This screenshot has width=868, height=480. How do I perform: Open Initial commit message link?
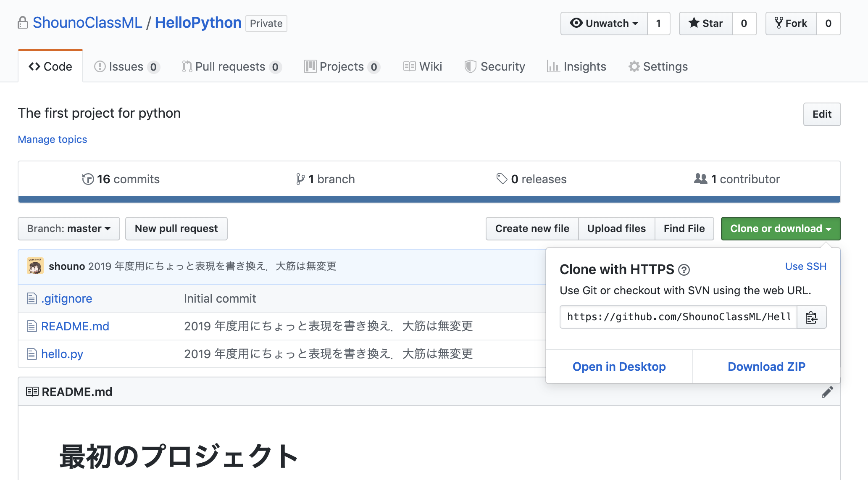pyautogui.click(x=220, y=298)
